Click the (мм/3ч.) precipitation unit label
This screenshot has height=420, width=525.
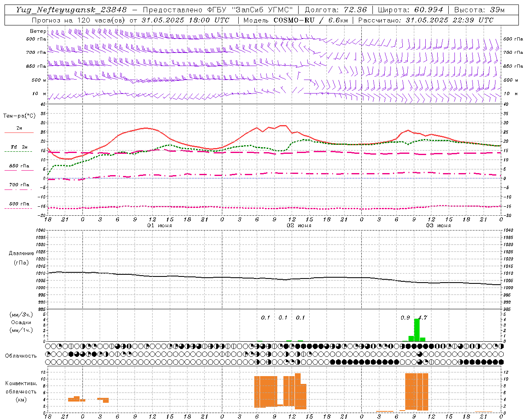coord(21,315)
